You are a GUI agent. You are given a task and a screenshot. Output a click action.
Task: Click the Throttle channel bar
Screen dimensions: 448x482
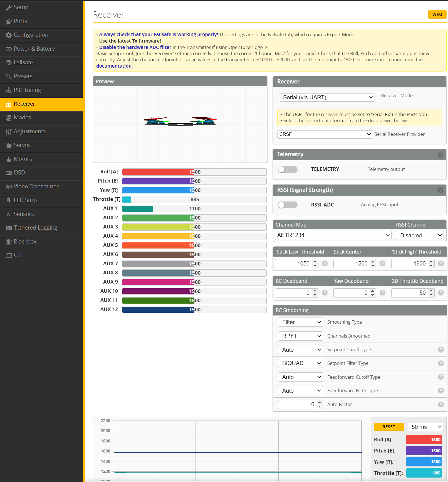[x=194, y=200]
